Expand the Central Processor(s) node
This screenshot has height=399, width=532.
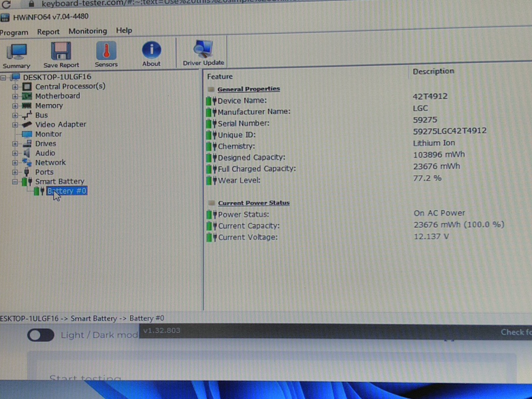pyautogui.click(x=15, y=87)
